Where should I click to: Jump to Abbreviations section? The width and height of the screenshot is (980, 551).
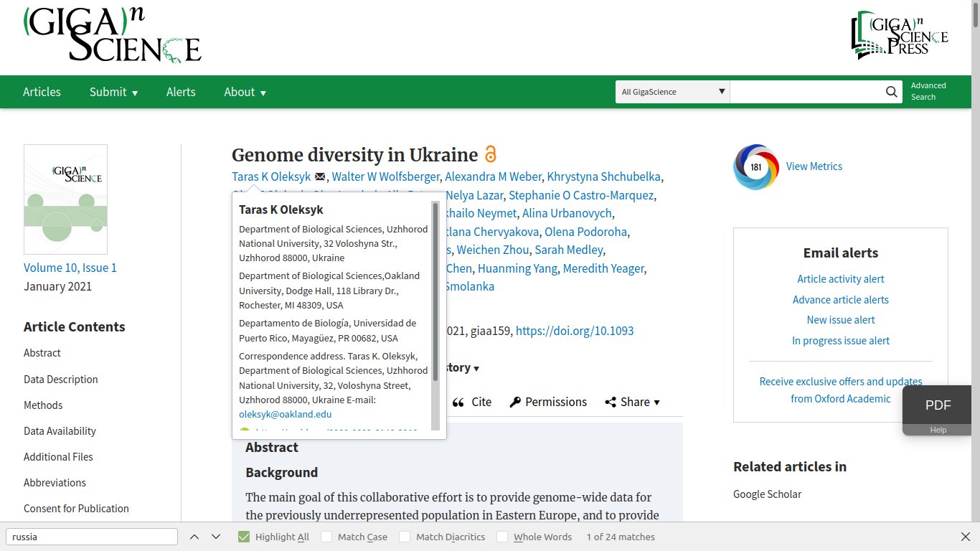coord(55,483)
